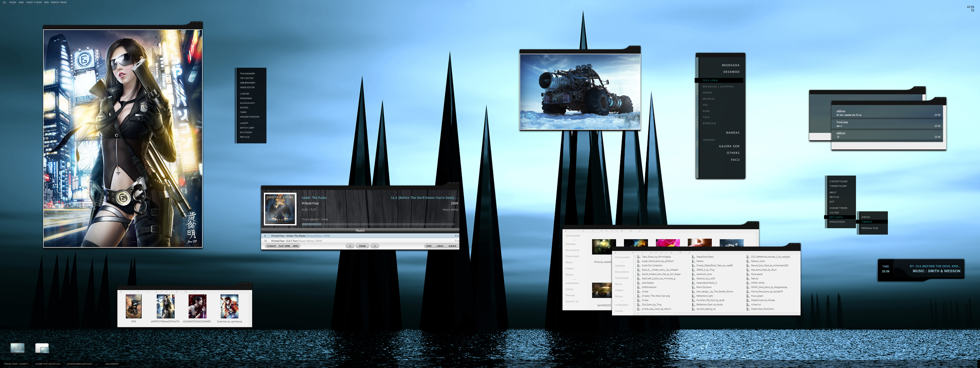Image resolution: width=980 pixels, height=368 pixels.
Task: Collapse the BANDAS contact group
Action: pyautogui.click(x=733, y=133)
